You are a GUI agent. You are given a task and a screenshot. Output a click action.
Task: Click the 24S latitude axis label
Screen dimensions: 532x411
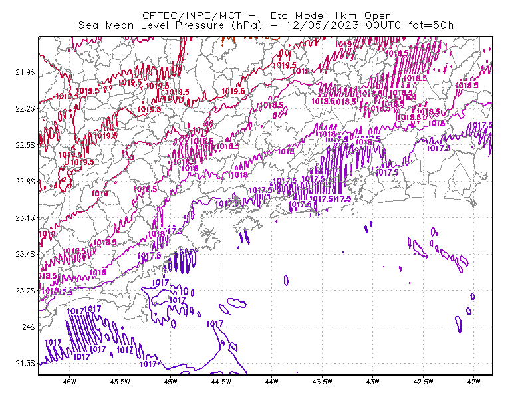coord(29,327)
